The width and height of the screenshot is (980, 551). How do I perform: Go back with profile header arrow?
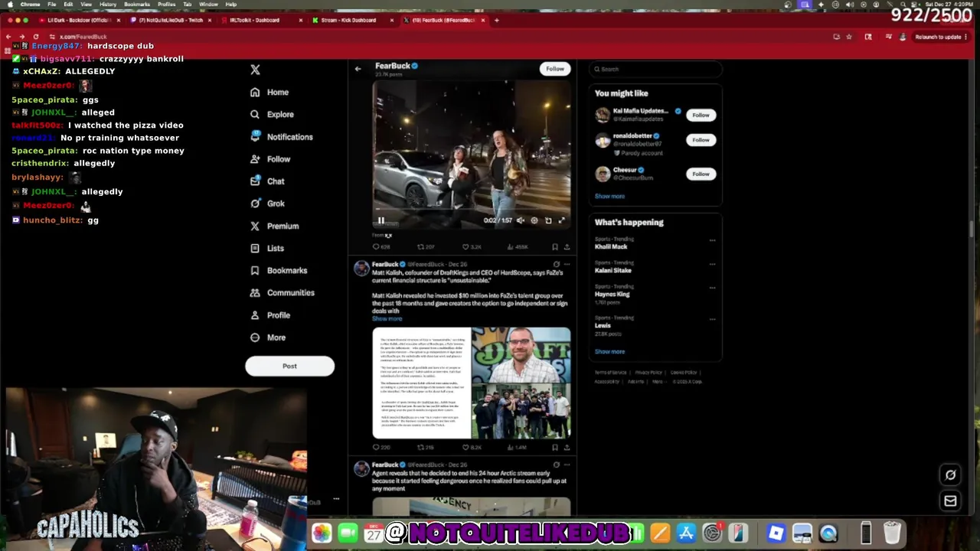pyautogui.click(x=358, y=69)
